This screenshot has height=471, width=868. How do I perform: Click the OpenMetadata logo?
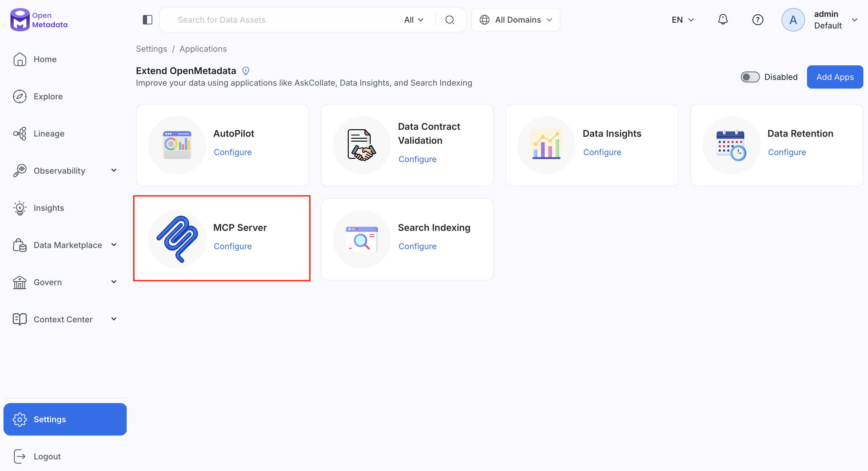[x=39, y=19]
